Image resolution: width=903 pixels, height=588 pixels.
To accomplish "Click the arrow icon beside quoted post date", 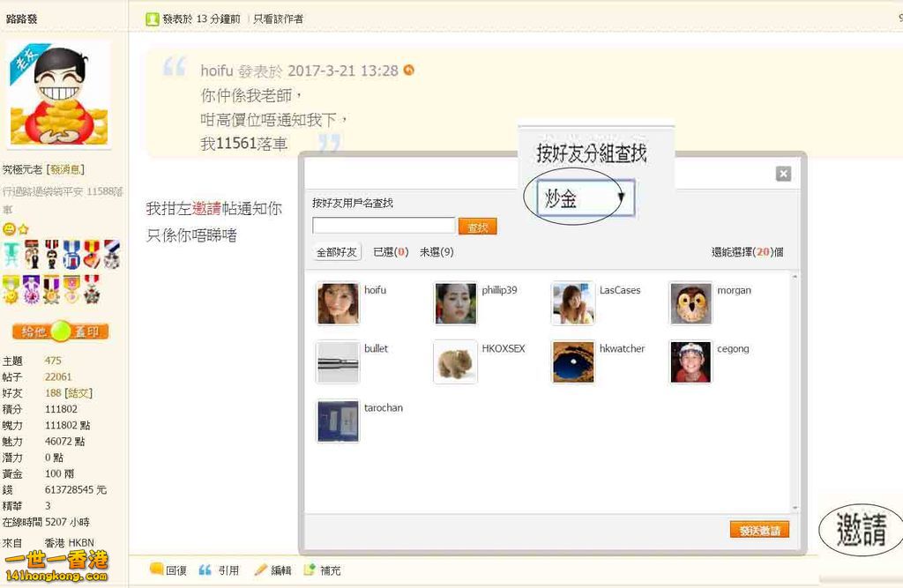I will point(409,71).
